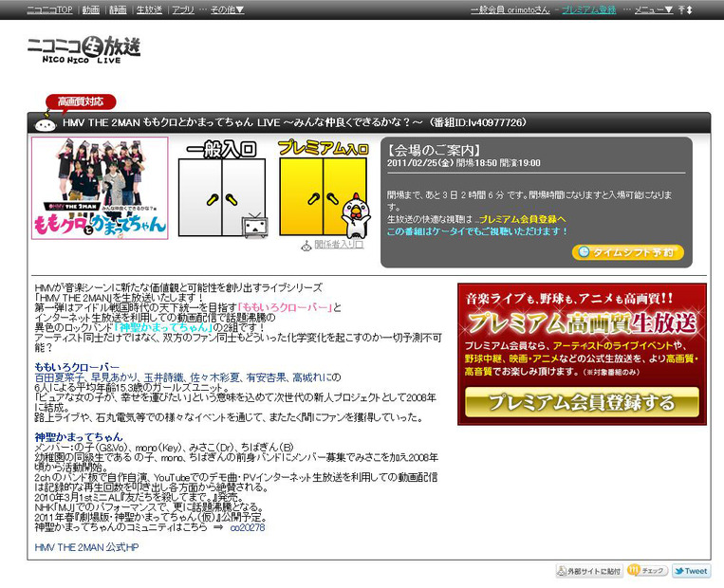
Task: Open the 佐々木彩夏 member link
Action: coord(214,377)
